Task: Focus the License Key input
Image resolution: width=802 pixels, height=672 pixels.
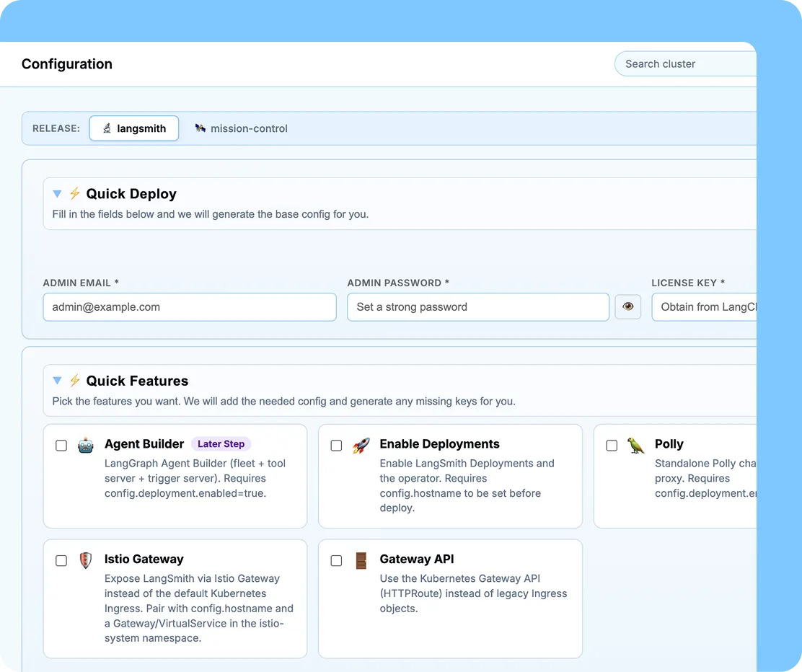Action: 705,307
